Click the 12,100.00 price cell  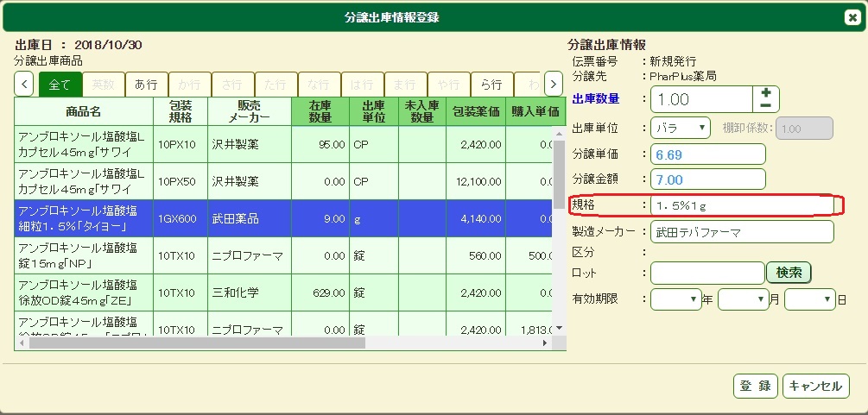[x=476, y=181]
